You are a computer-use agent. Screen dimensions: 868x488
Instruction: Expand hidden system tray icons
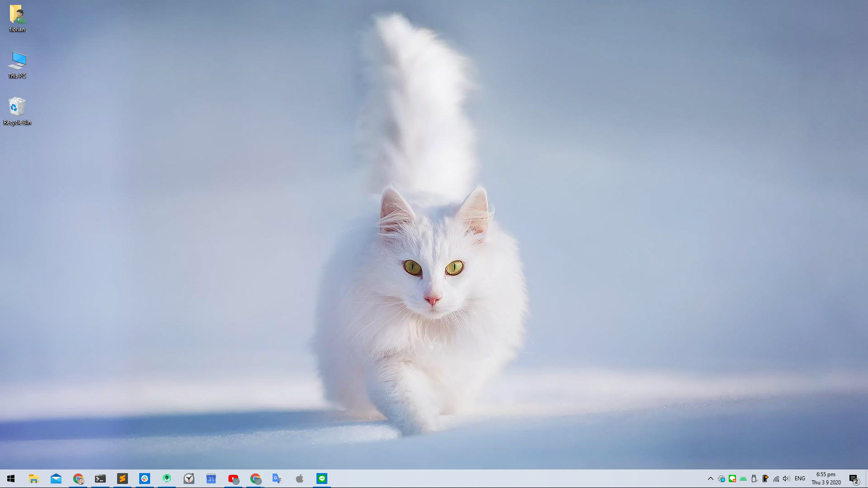(x=711, y=479)
